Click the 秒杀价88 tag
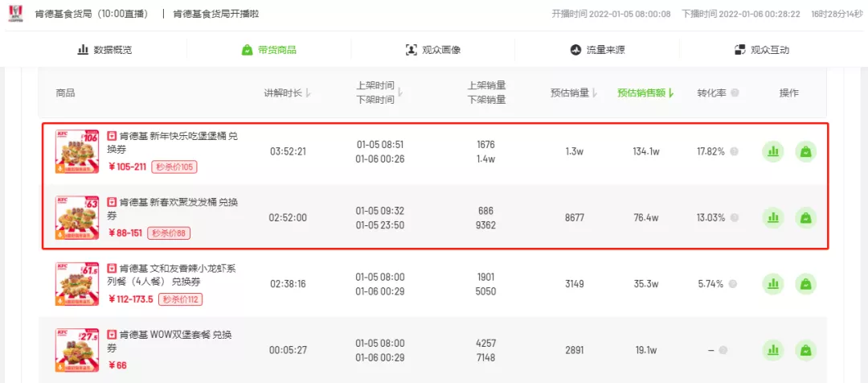This screenshot has width=868, height=383. click(169, 233)
